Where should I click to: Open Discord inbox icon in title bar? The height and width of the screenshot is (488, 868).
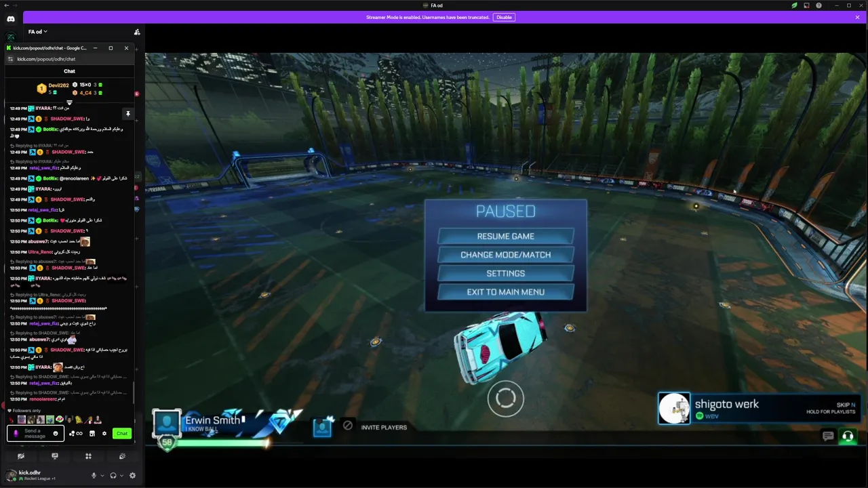pos(806,5)
